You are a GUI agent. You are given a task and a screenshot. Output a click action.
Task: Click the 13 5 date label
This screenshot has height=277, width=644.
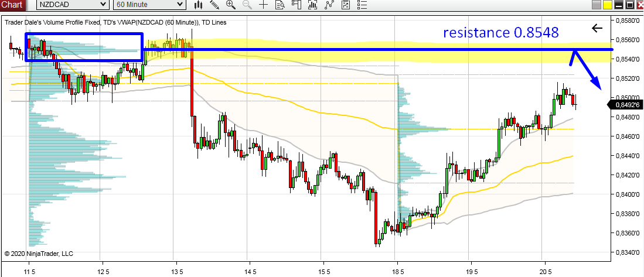(x=176, y=272)
